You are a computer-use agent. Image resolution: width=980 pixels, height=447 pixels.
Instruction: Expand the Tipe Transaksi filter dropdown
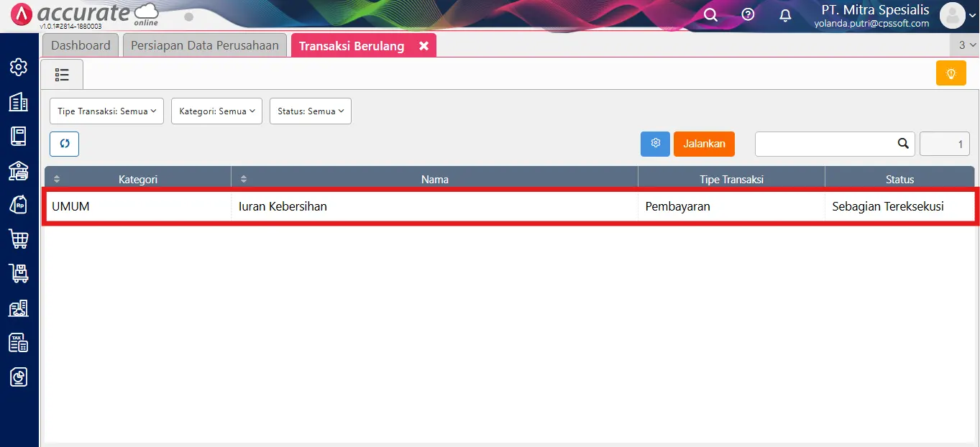pyautogui.click(x=106, y=111)
